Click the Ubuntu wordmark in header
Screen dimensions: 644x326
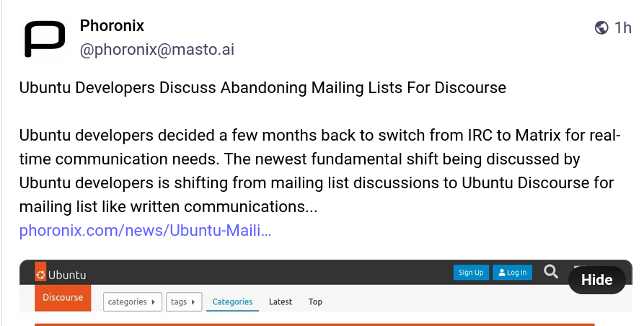67,275
